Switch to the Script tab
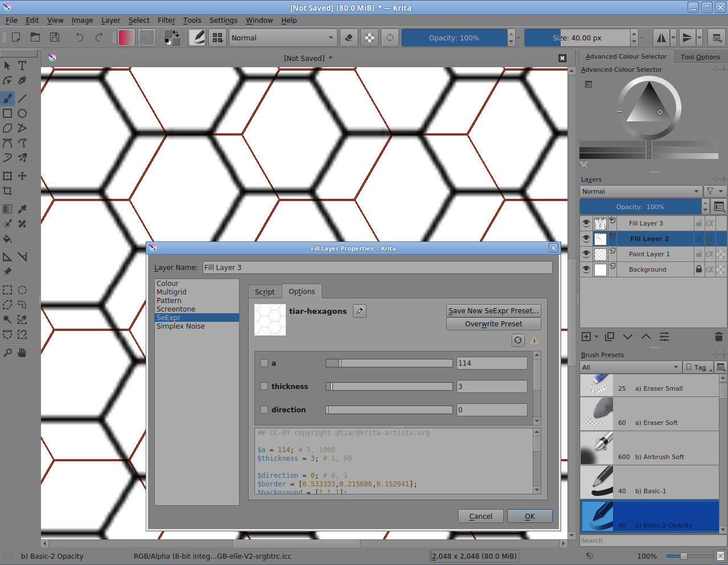Image resolution: width=728 pixels, height=565 pixels. coord(265,291)
